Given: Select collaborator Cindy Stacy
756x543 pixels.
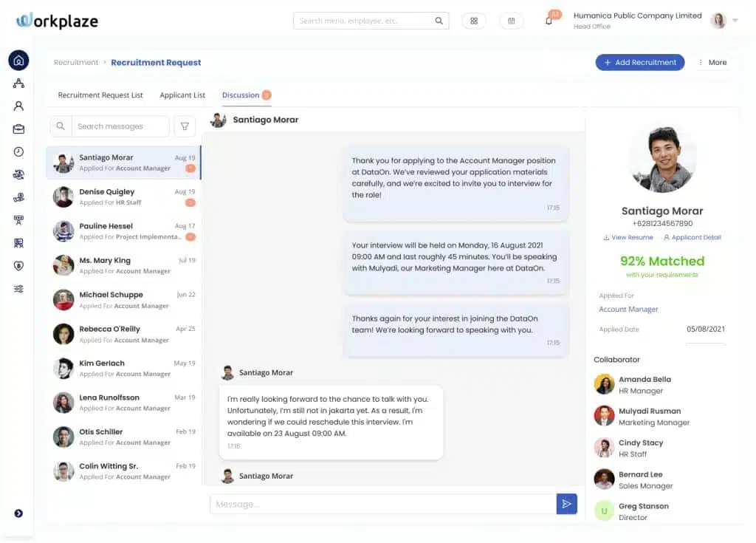Looking at the screenshot, I should click(629, 448).
